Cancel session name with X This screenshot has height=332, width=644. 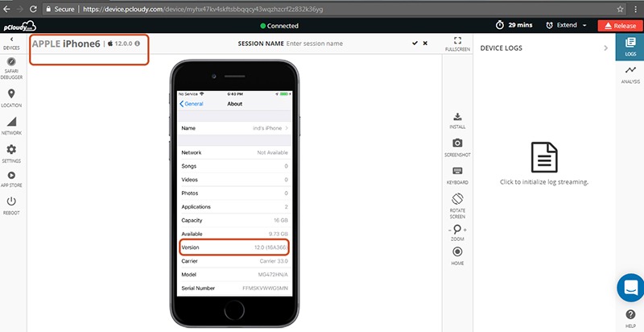[425, 44]
